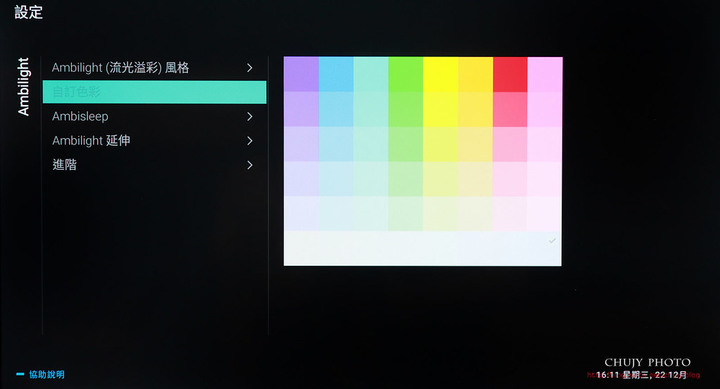Pick the golden-orange swatch in top row
Image resolution: width=720 pixels, height=389 pixels.
(x=476, y=74)
